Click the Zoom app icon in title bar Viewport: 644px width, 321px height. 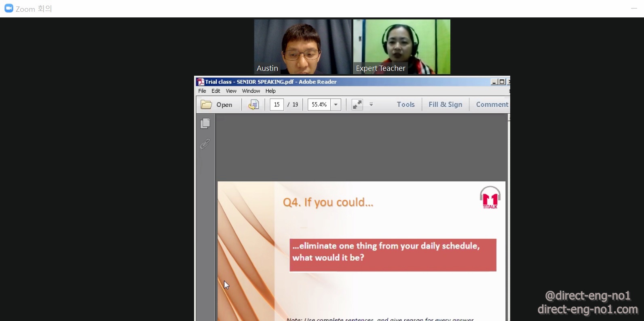8,9
